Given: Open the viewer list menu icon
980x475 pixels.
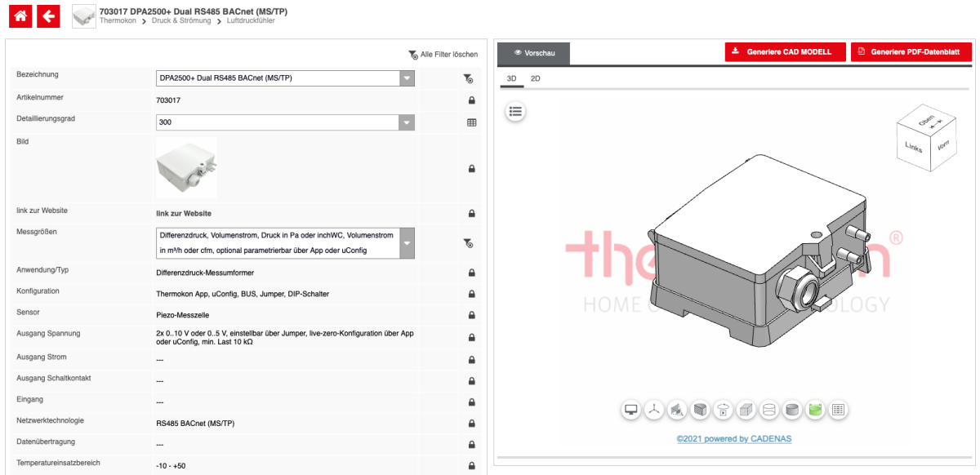Looking at the screenshot, I should tap(515, 112).
